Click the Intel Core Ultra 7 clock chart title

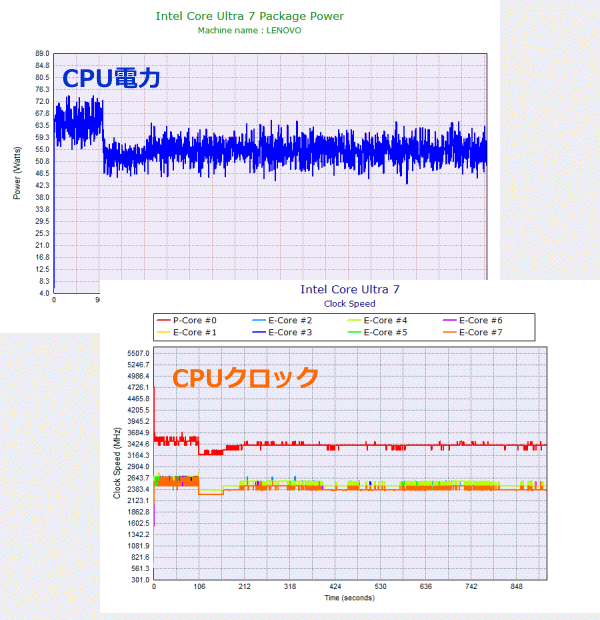(x=350, y=289)
